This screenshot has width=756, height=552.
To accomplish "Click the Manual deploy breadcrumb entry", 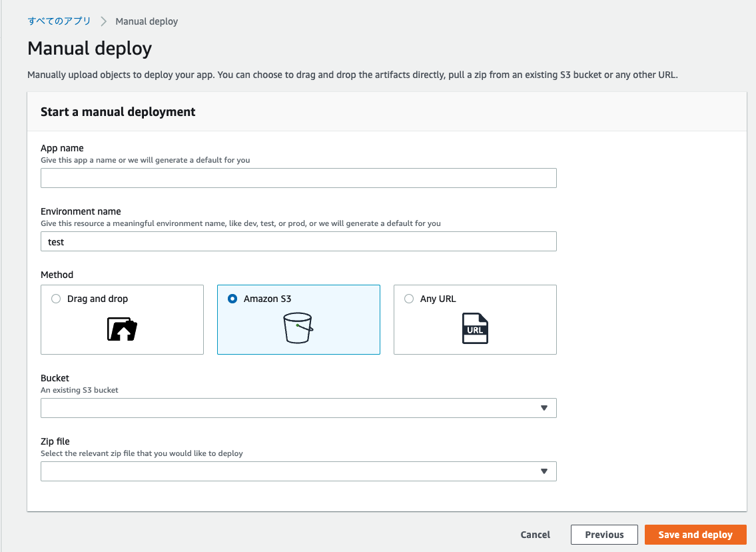I will click(x=147, y=21).
